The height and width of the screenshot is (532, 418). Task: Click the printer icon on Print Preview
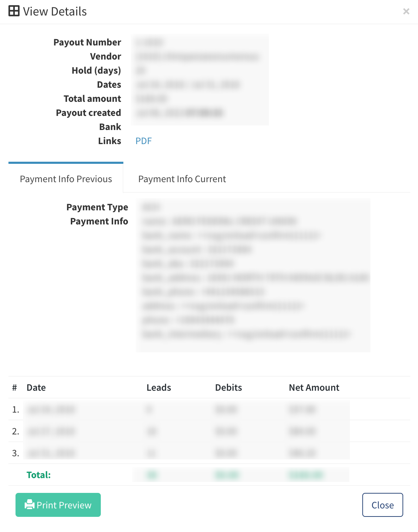pyautogui.click(x=29, y=505)
